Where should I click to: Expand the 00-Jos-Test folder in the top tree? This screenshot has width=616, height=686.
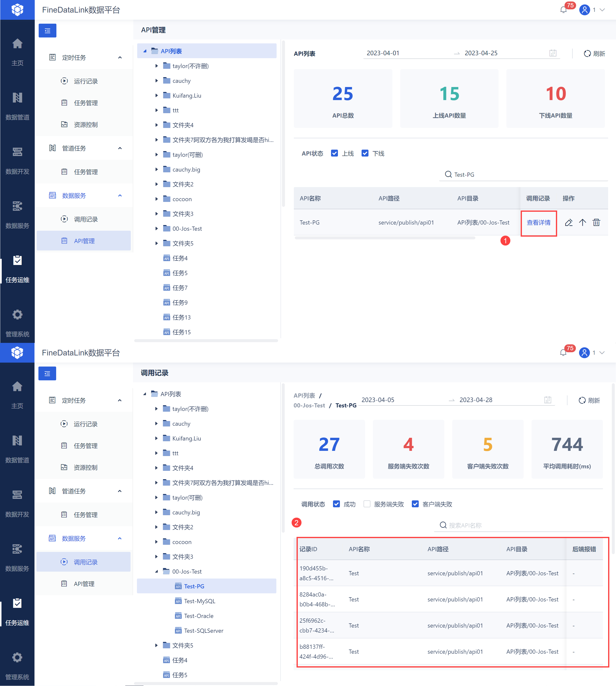click(x=156, y=229)
